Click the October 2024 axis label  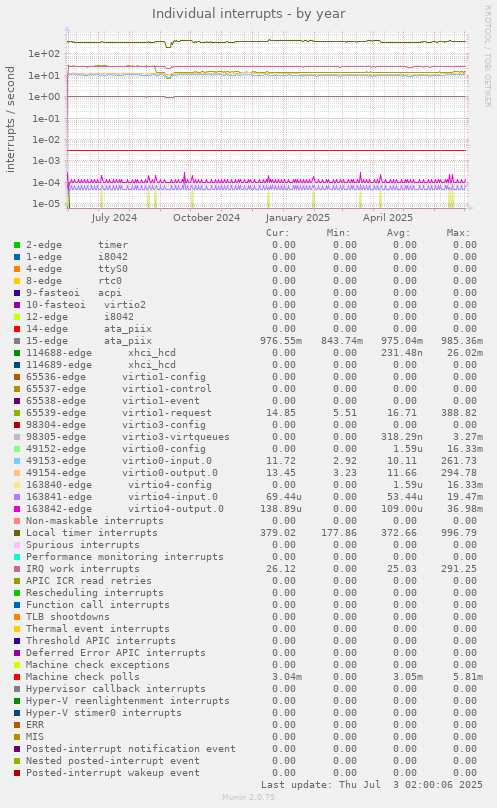206,217
